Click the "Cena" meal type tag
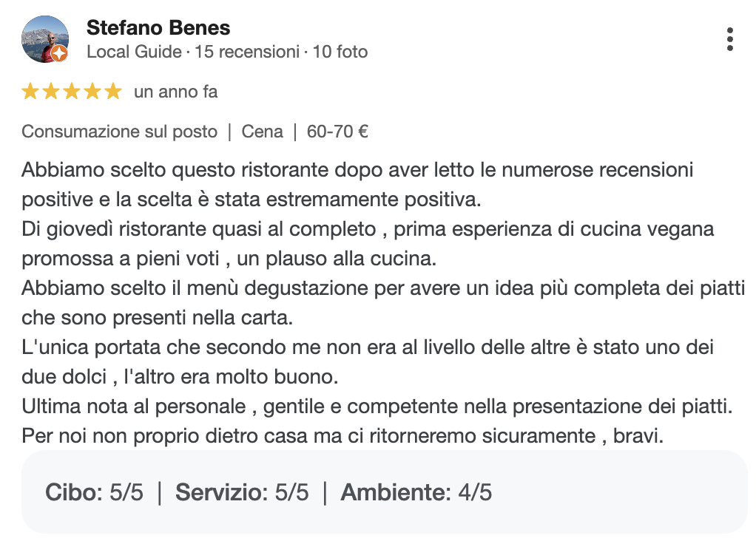 coord(262,132)
